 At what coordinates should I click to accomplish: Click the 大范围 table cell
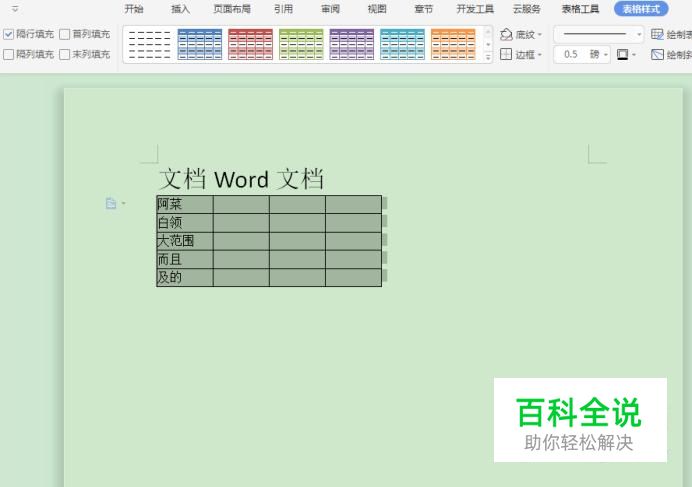click(185, 241)
